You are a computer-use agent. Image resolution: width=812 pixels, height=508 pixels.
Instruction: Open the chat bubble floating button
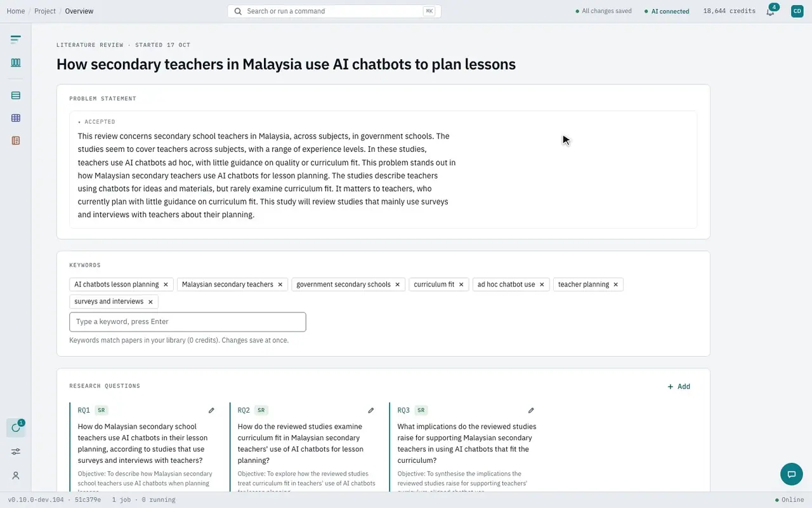click(791, 474)
